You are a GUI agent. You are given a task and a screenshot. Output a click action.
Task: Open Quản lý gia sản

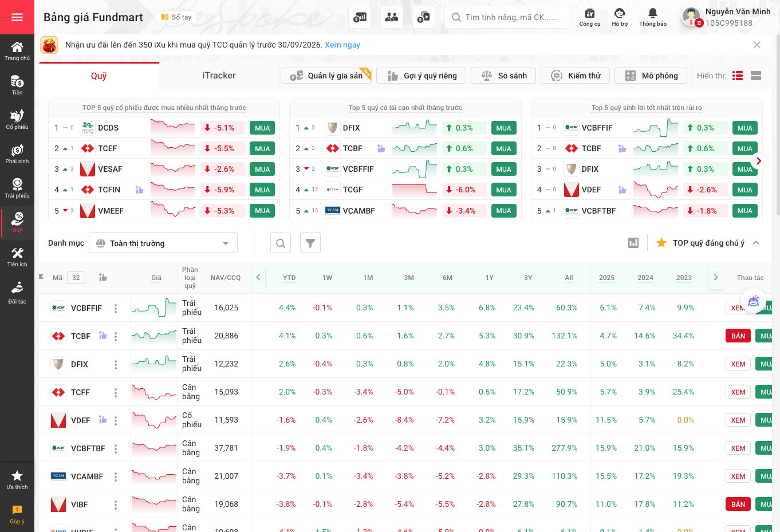point(326,76)
